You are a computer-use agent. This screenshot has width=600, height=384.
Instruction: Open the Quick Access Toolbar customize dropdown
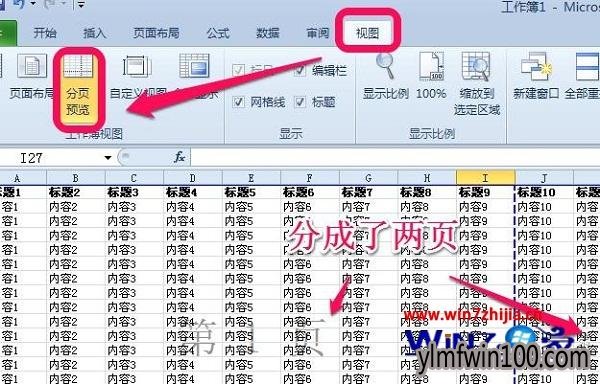81,5
